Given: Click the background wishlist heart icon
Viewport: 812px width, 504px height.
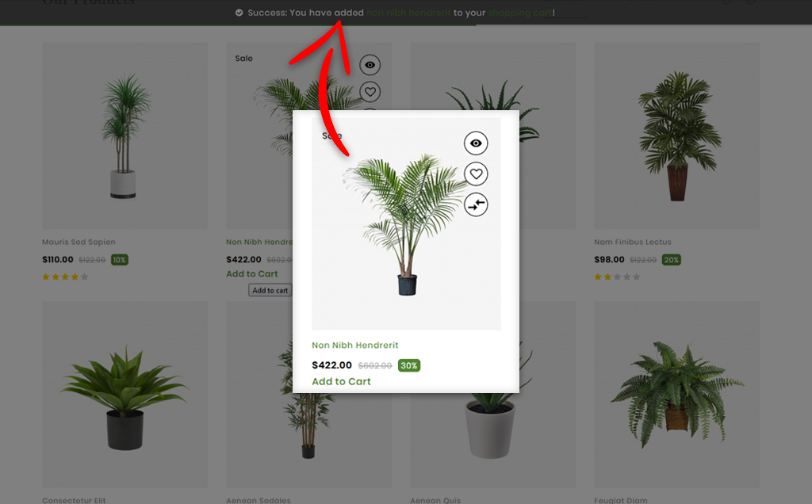Looking at the screenshot, I should (370, 92).
